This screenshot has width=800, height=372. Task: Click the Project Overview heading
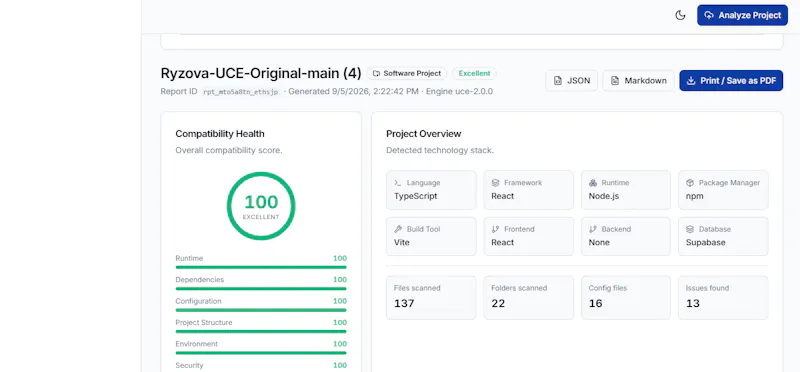(x=423, y=134)
